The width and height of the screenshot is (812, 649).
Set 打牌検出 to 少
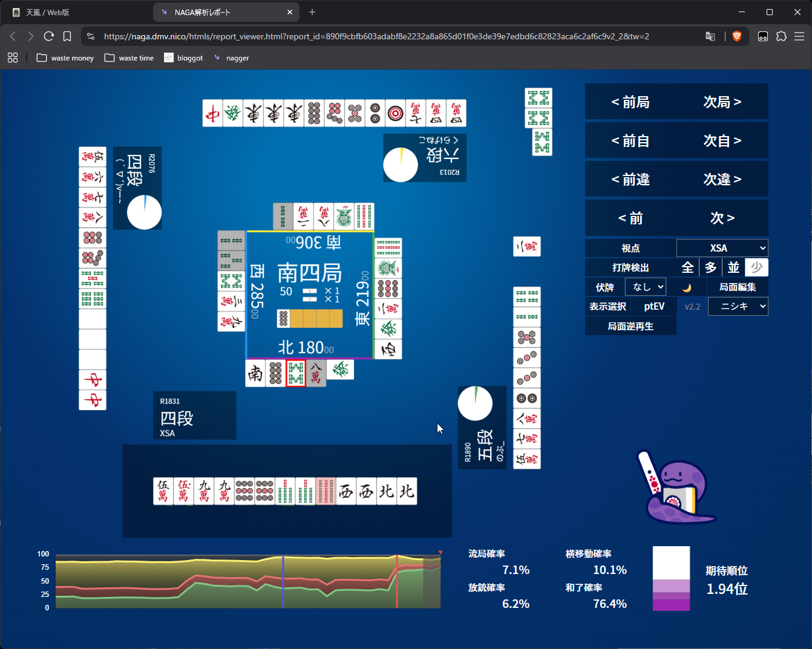757,267
